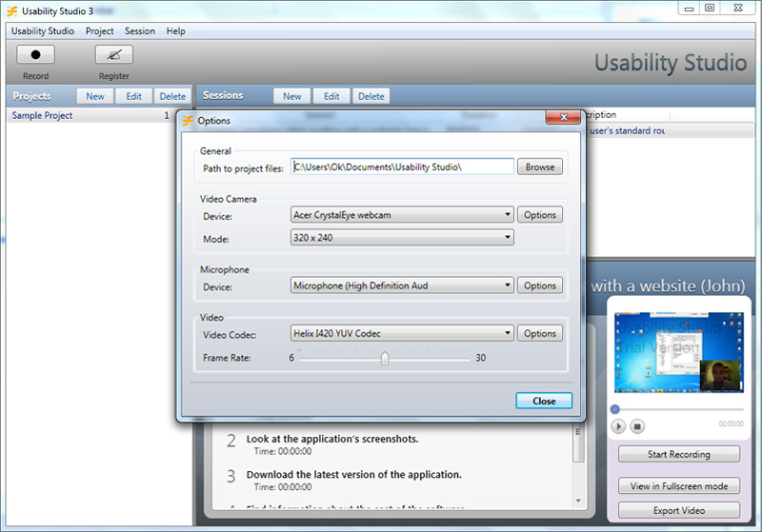The image size is (762, 532).
Task: Expand the Microphone Device dropdown
Action: pos(402,286)
